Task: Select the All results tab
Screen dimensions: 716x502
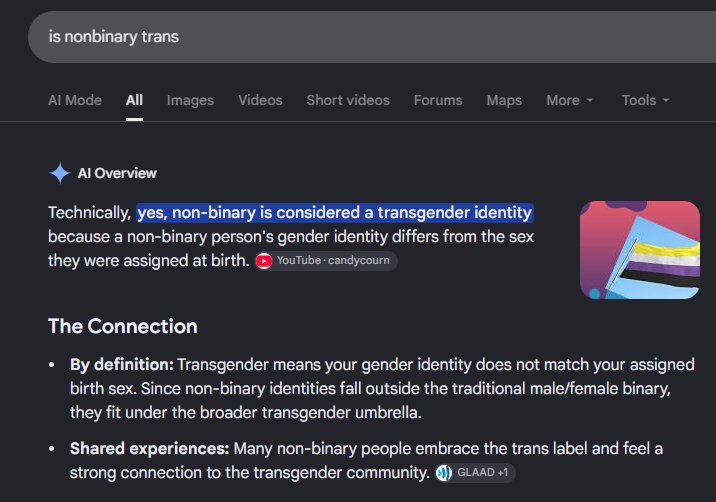Action: (134, 100)
